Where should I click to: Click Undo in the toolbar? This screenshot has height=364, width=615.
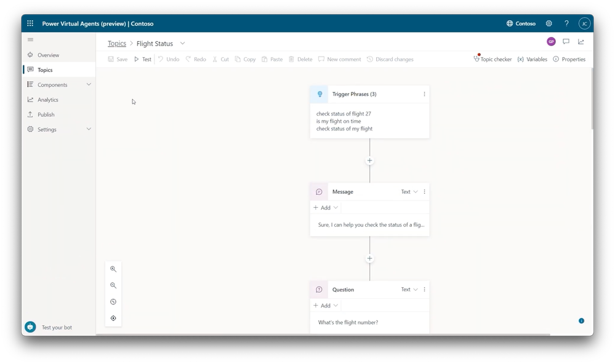coord(169,59)
